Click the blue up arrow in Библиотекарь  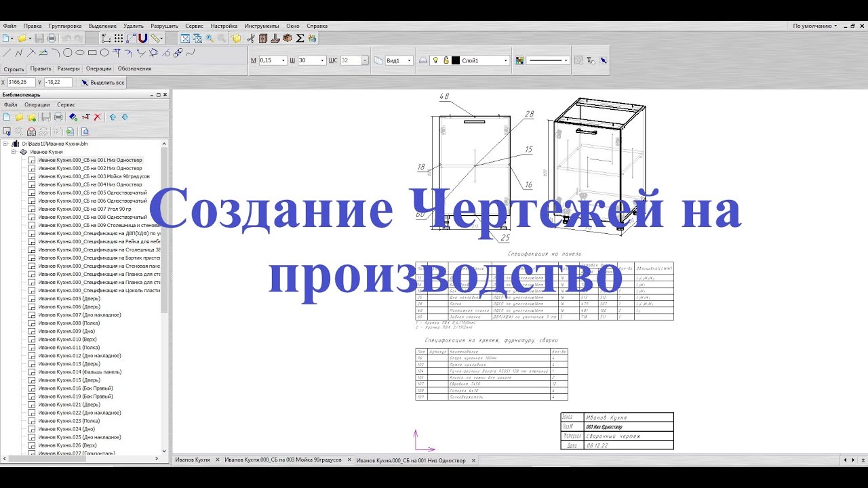tap(113, 117)
